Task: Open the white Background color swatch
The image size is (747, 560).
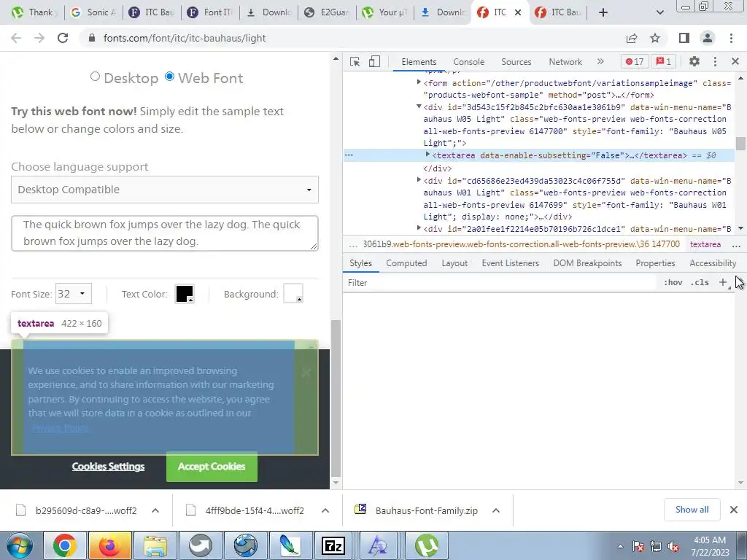Action: coord(293,294)
